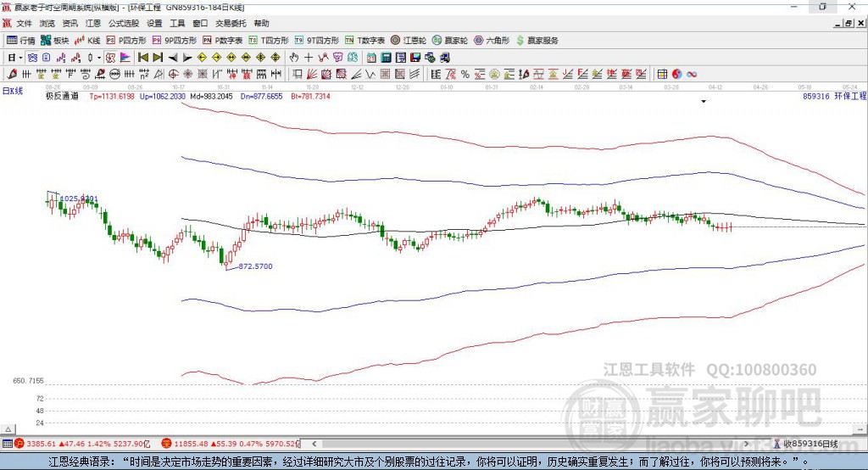Click the 859316 环保工程 stock label

pos(835,96)
